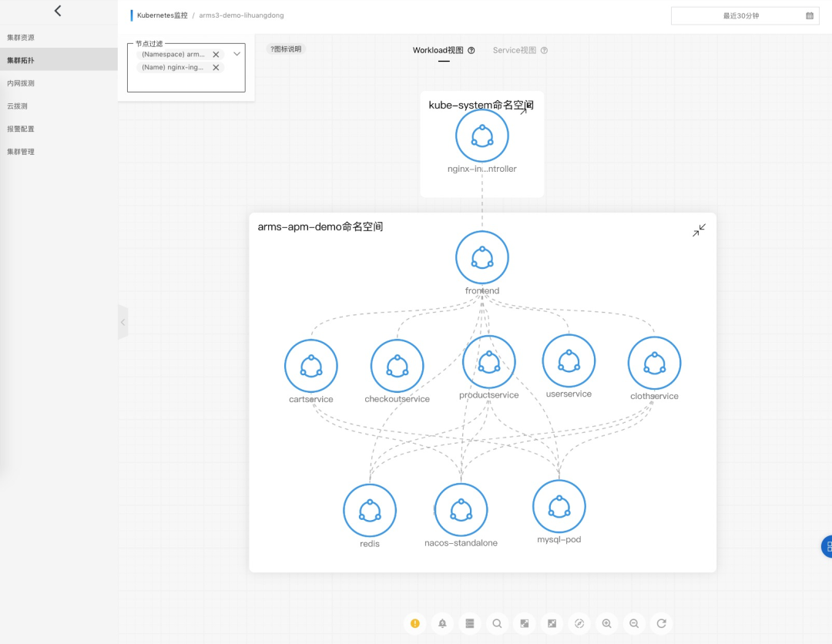Viewport: 832px width, 644px height.
Task: Switch to the Service视图 tab
Action: click(514, 50)
